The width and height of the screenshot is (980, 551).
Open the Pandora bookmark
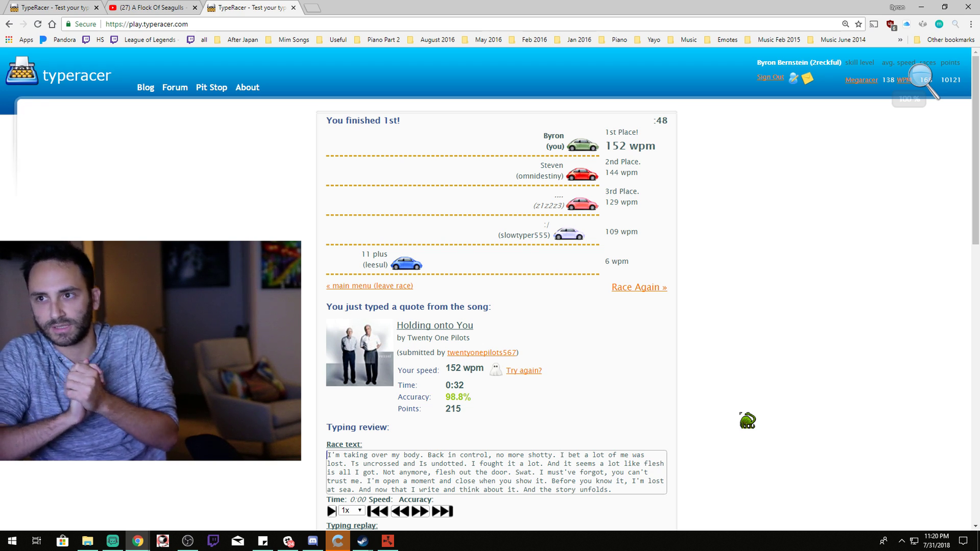click(x=58, y=40)
